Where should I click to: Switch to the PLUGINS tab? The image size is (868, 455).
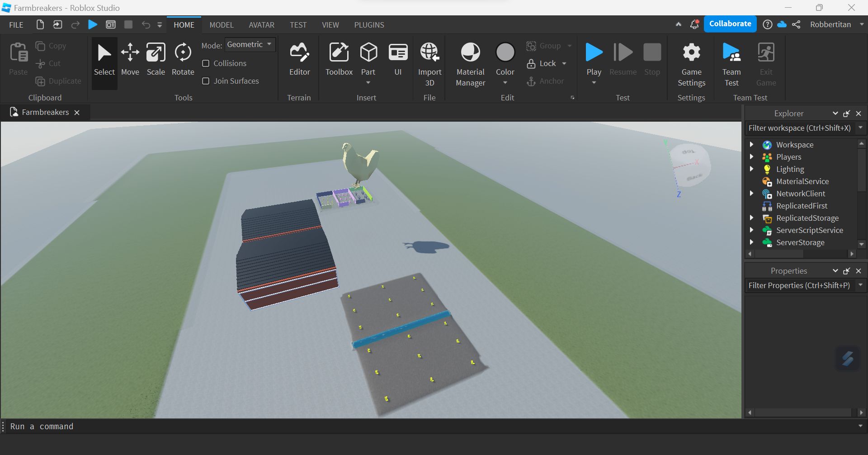coord(369,25)
